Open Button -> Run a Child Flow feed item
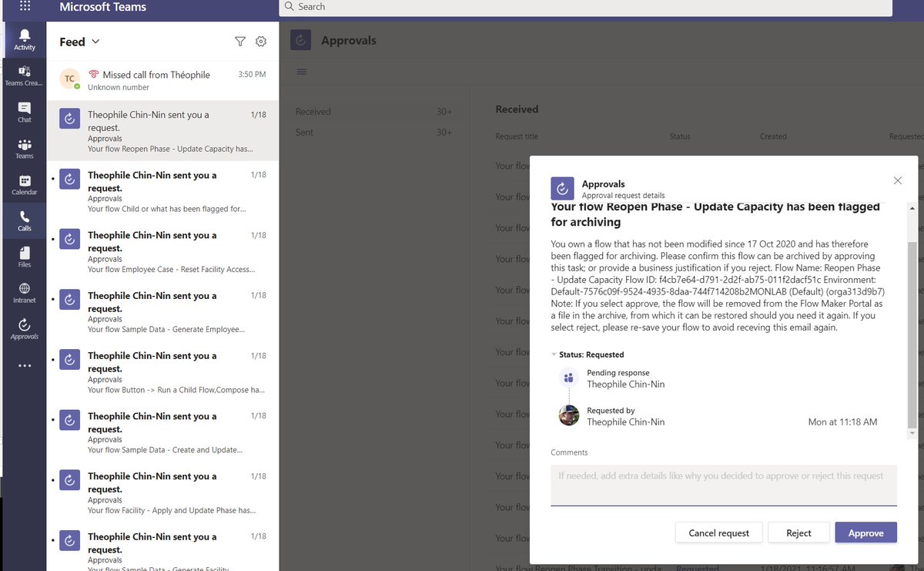Screen dimensions: 924x571 pyautogui.click(x=162, y=371)
